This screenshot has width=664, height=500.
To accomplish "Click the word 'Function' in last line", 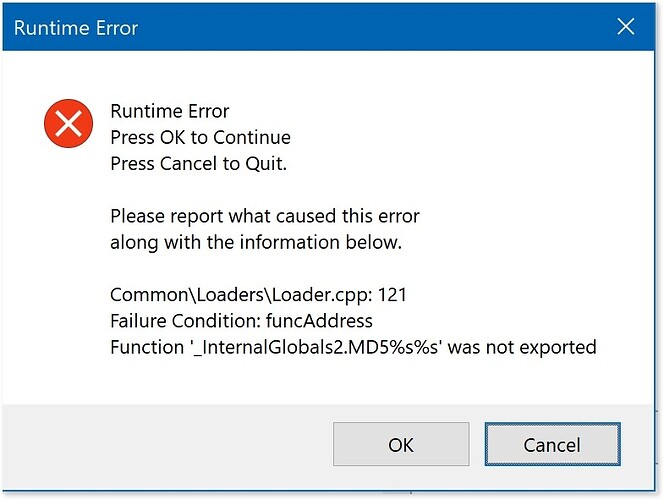I will click(147, 348).
